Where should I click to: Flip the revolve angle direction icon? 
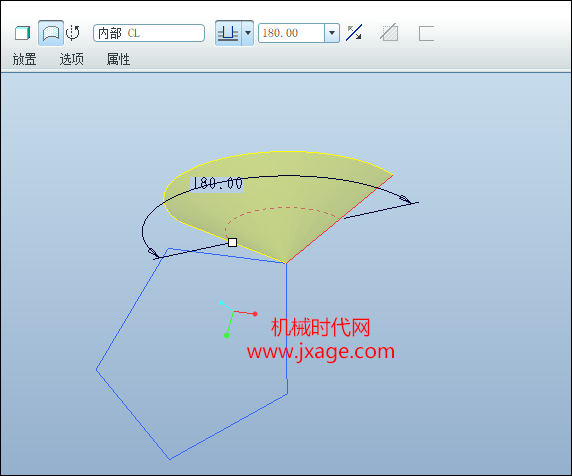coord(354,33)
